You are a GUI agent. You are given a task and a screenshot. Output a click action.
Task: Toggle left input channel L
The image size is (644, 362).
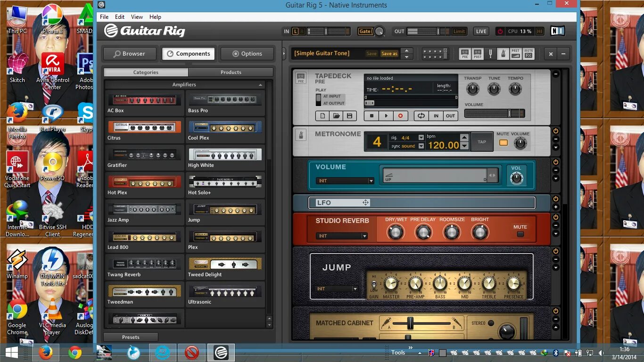[296, 31]
